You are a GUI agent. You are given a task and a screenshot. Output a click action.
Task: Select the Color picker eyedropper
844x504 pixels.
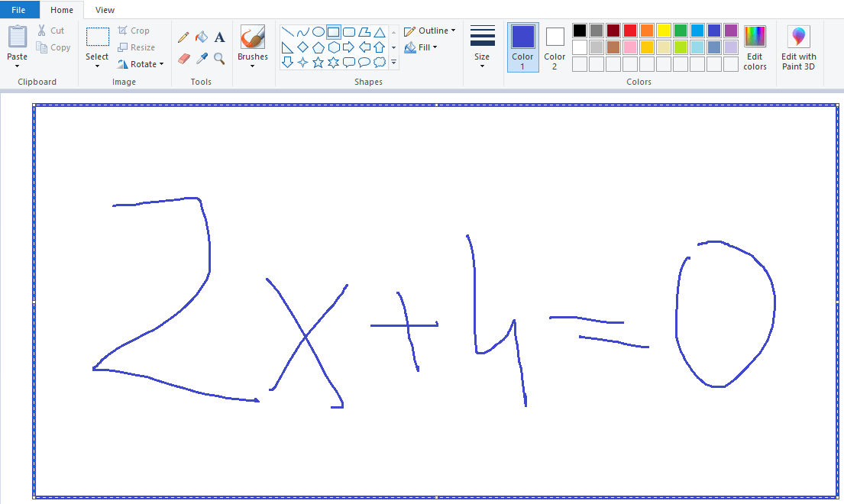[x=201, y=57]
